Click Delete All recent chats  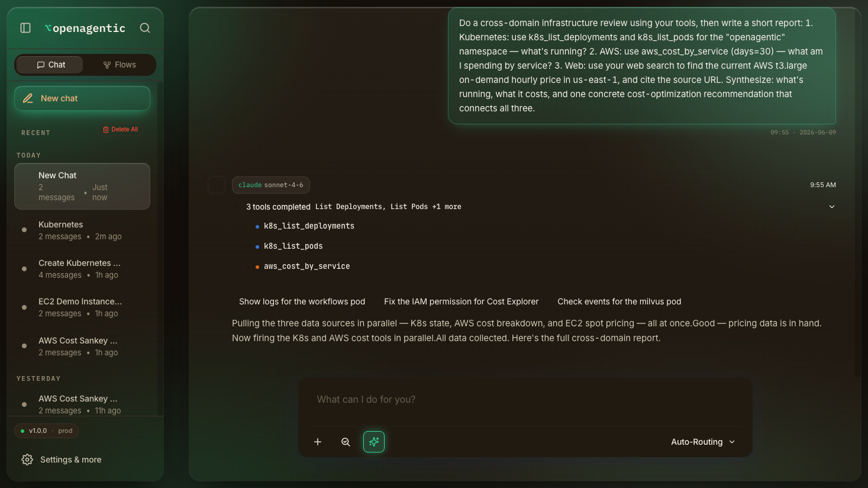(x=120, y=129)
